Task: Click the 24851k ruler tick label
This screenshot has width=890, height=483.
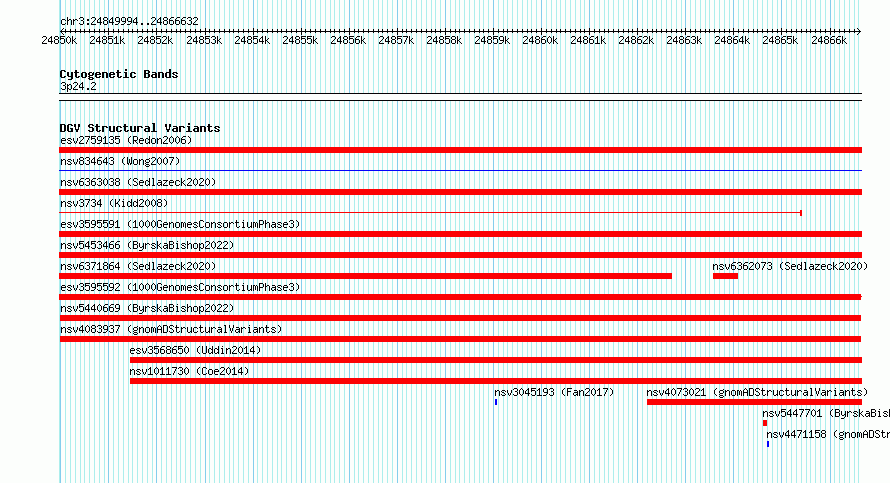Action: [x=107, y=40]
